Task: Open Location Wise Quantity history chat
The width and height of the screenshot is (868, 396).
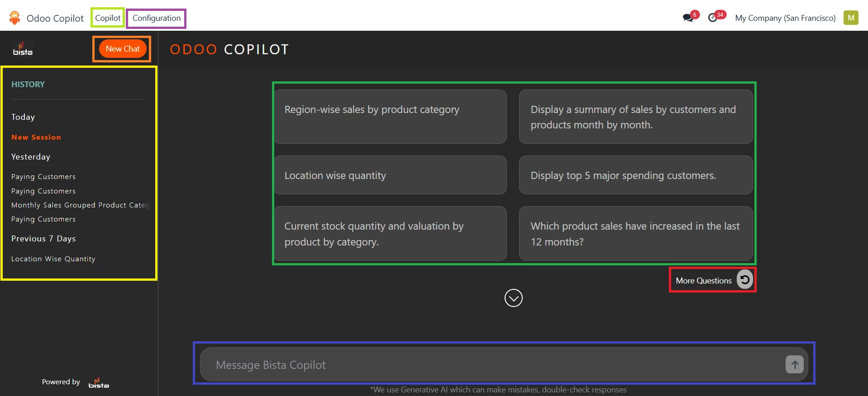Action: [53, 259]
